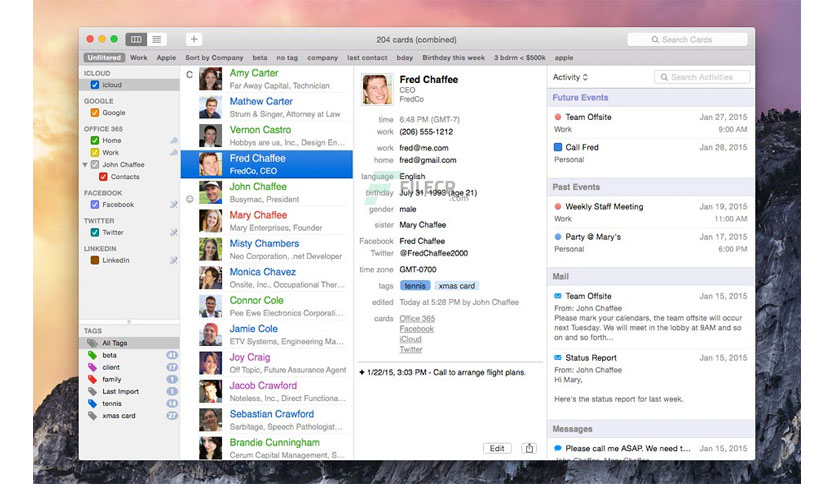Select the green beta tag icon
836x484 pixels.
[93, 355]
